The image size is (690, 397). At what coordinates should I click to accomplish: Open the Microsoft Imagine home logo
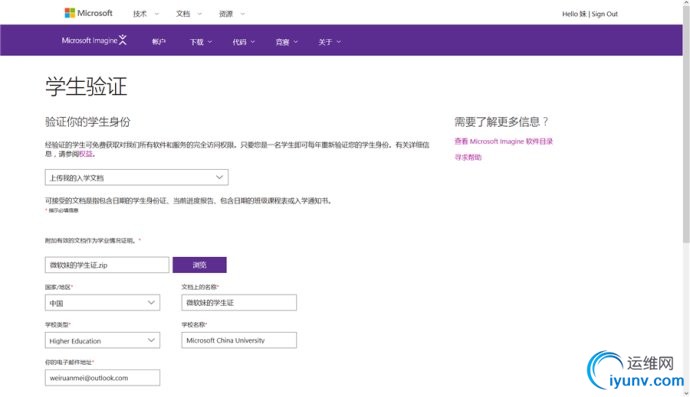pyautogui.click(x=94, y=40)
